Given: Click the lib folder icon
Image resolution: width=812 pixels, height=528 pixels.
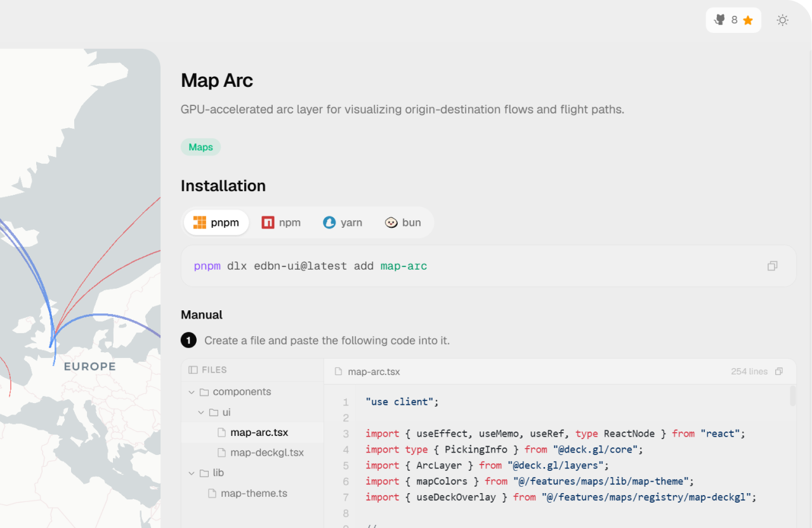Looking at the screenshot, I should pyautogui.click(x=204, y=473).
